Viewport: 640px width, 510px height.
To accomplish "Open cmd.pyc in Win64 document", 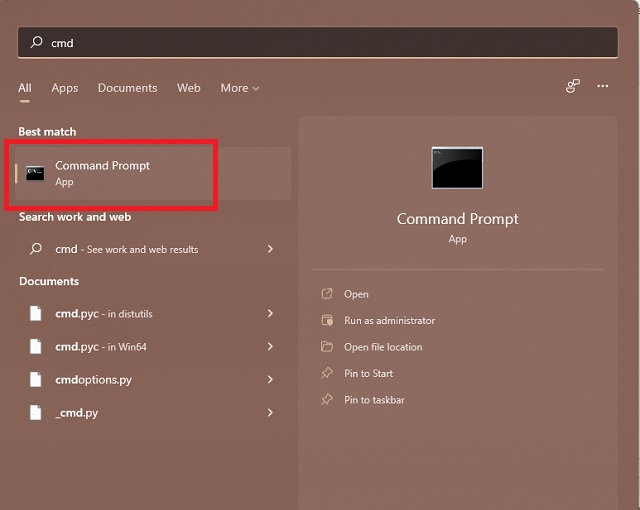I will (x=100, y=347).
